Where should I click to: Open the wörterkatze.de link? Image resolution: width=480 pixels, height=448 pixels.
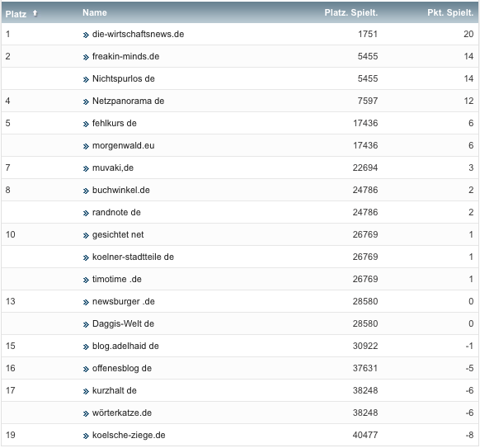pos(122,413)
